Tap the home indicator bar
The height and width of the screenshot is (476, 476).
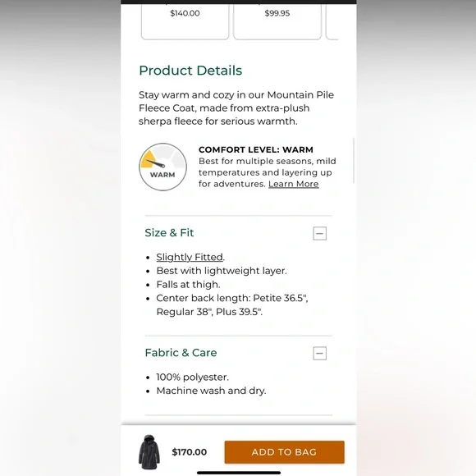239,473
